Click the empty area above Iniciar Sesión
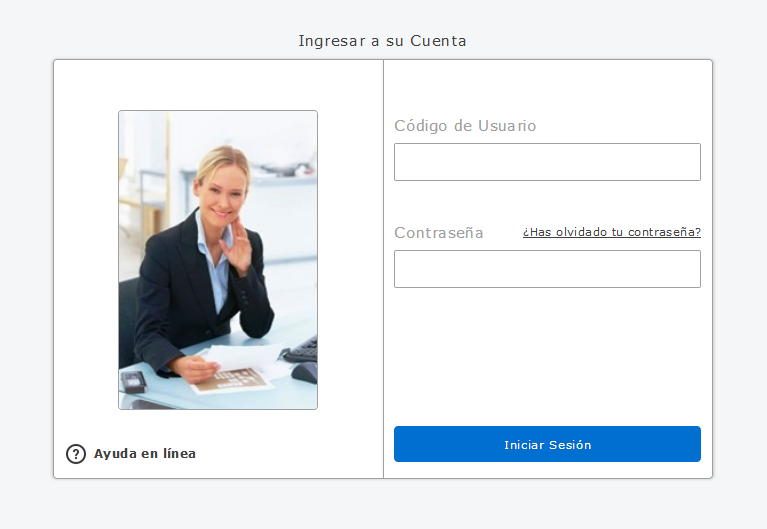This screenshot has height=529, width=767. (547, 360)
